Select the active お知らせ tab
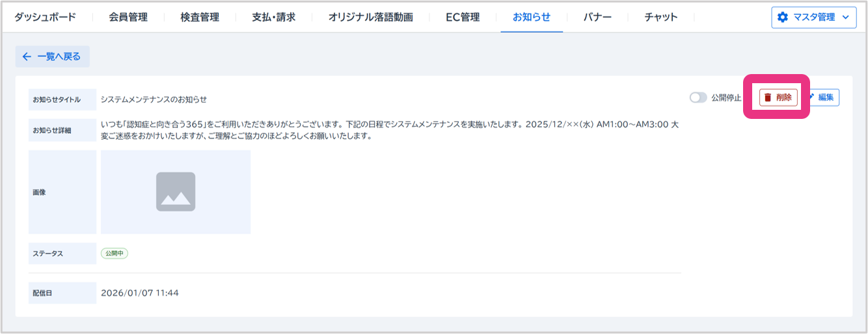Image resolution: width=868 pixels, height=334 pixels. (531, 18)
